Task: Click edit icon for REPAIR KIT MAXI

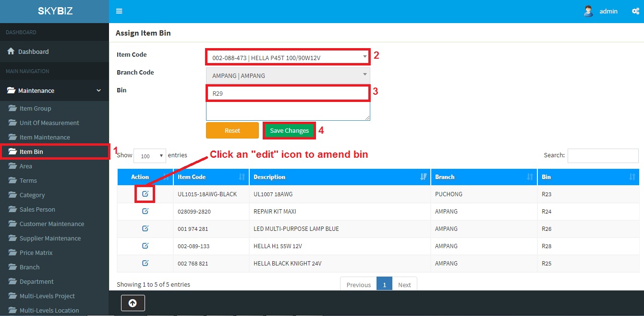Action: pos(145,211)
